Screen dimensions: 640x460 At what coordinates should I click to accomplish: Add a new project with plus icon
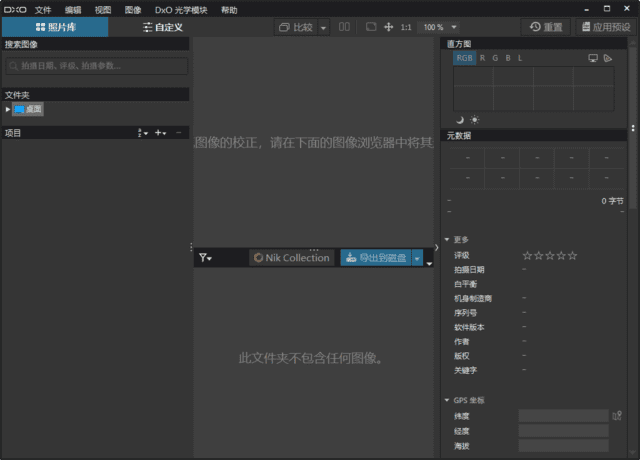[x=159, y=133]
